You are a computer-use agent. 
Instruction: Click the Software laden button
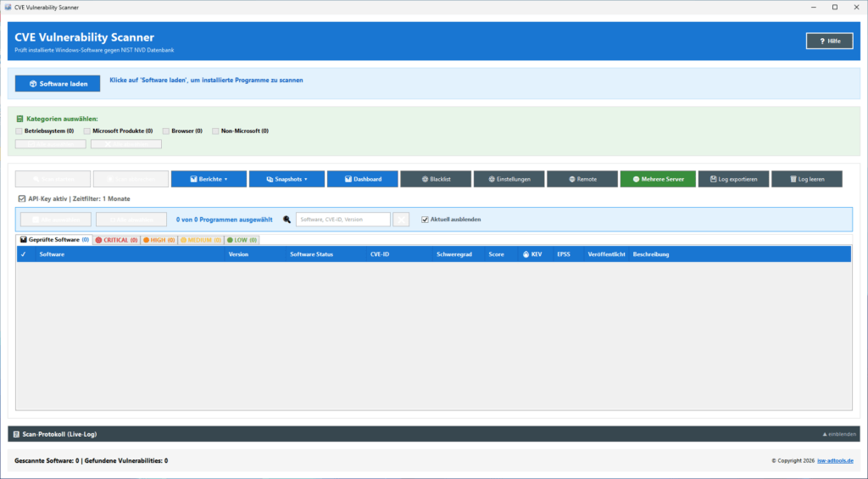(x=58, y=84)
